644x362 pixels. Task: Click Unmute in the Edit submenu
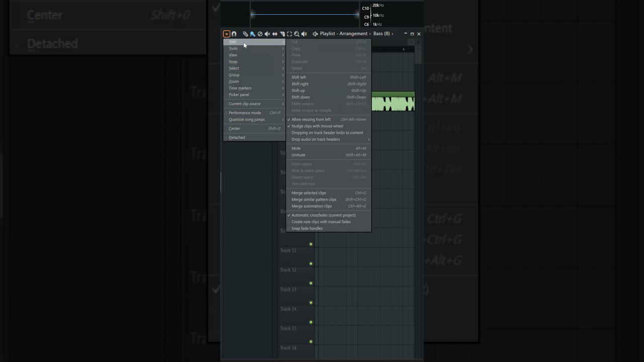pos(329,155)
